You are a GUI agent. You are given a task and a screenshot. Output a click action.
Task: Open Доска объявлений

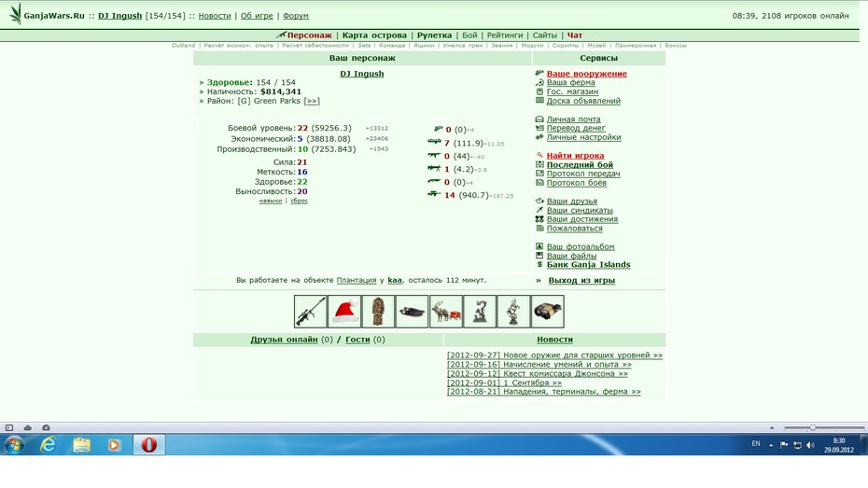[x=583, y=101]
